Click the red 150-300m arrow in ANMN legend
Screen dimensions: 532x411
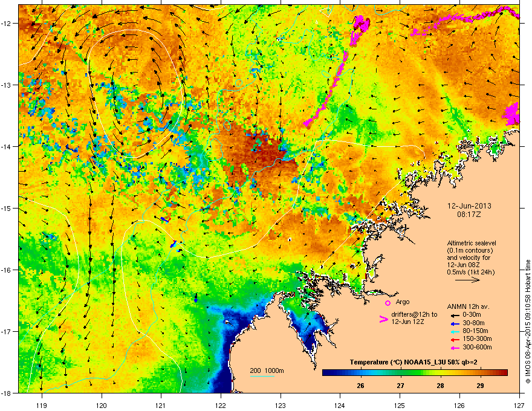click(455, 340)
